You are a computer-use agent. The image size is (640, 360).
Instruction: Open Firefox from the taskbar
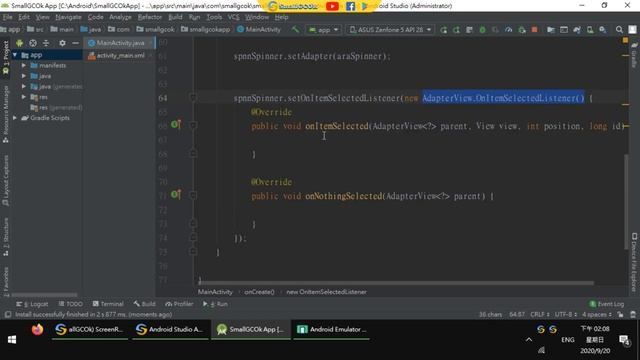coord(37,329)
